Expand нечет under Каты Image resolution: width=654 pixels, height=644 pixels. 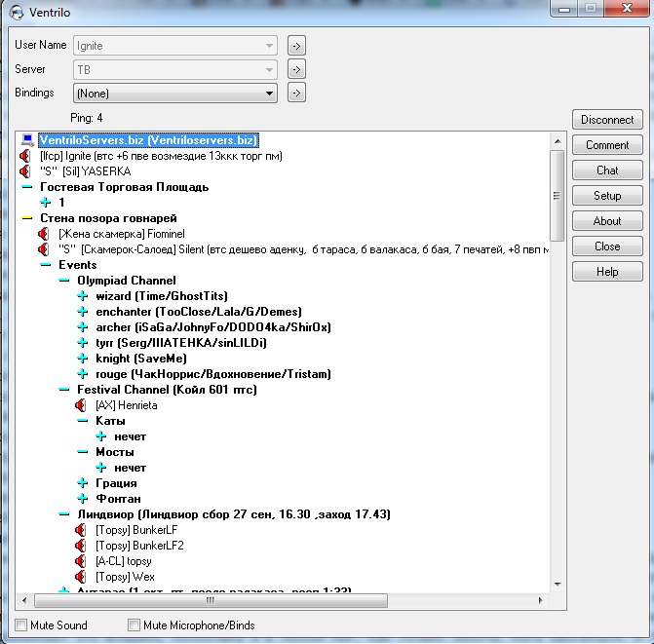101,436
